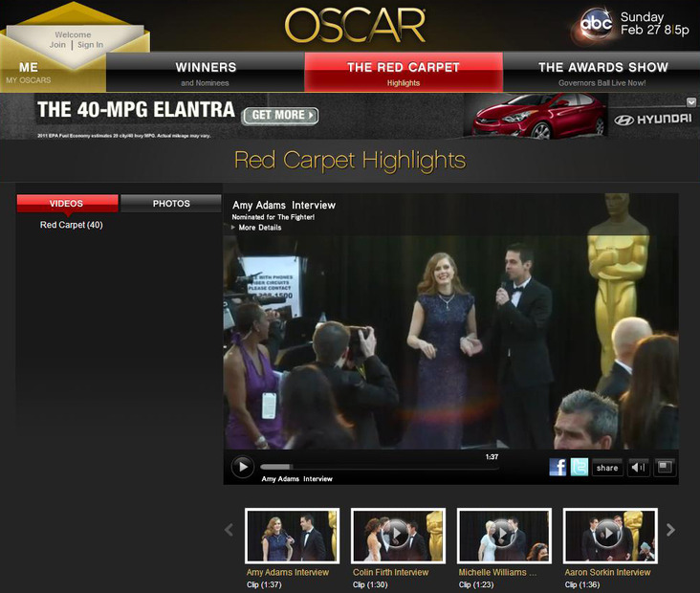
Task: Click Michelle Williams title link
Action: click(x=497, y=572)
